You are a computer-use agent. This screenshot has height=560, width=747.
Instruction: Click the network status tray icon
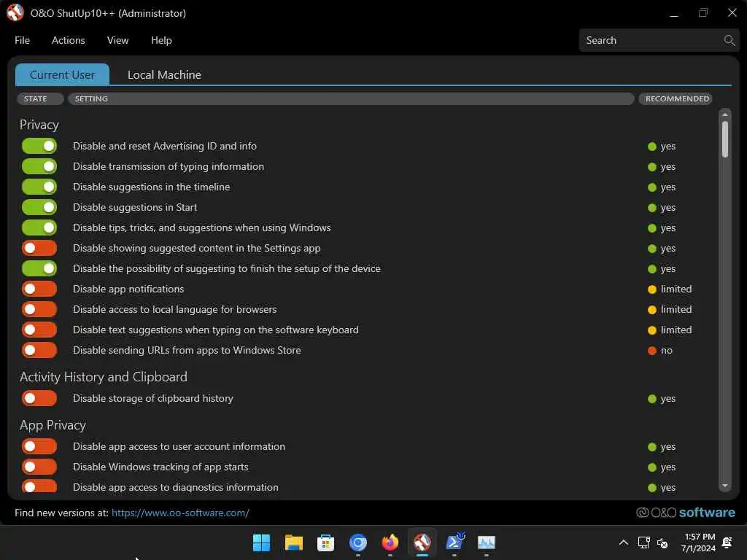643,542
